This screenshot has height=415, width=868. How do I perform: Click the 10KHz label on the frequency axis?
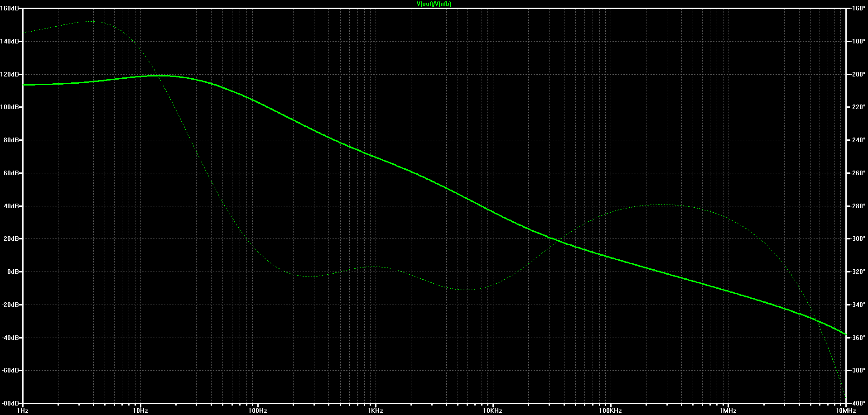493,410
